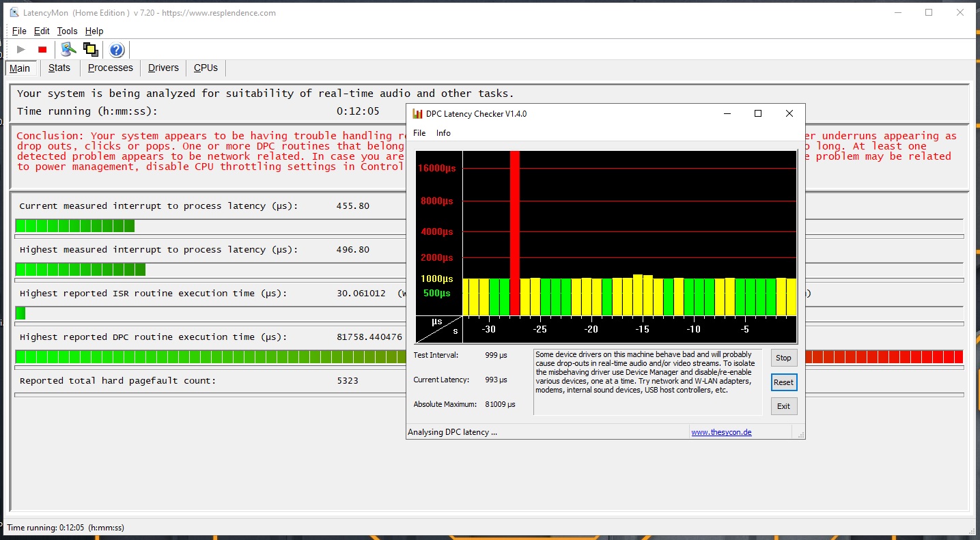Click the 2000µs label on graph

point(438,257)
